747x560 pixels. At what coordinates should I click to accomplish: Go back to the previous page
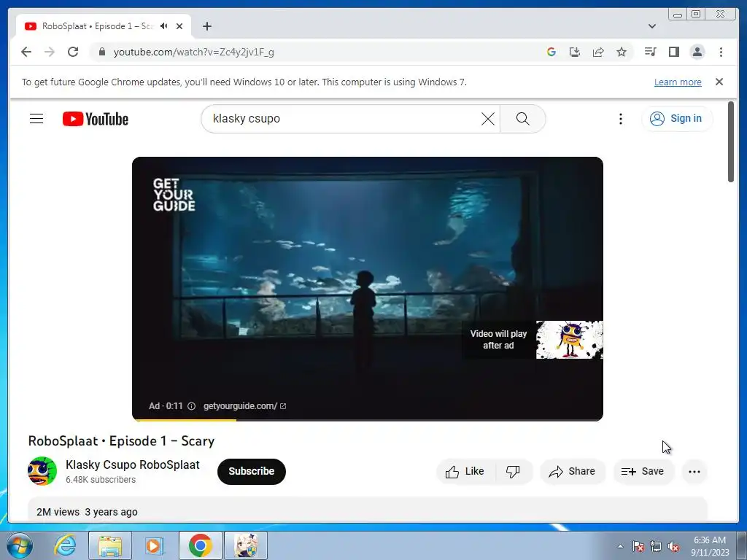click(x=26, y=52)
